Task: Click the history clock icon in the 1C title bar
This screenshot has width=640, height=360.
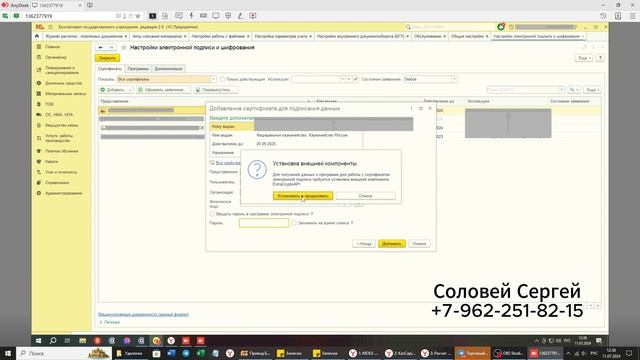Action: coord(511,27)
